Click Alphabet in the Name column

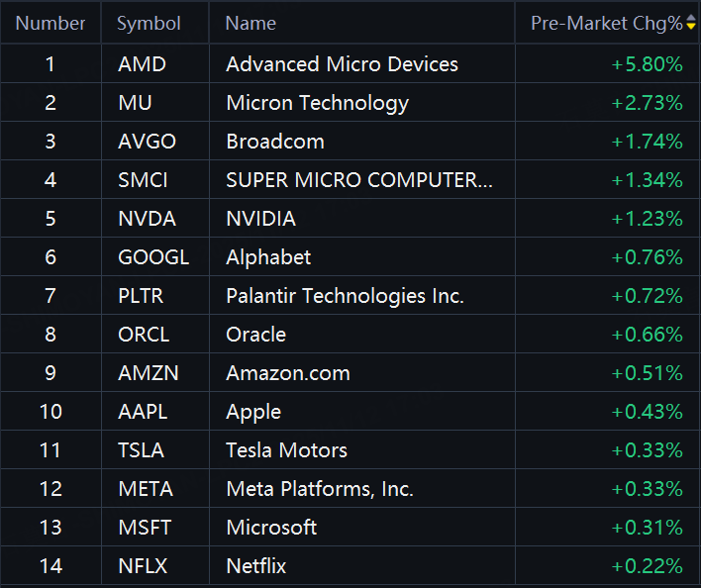click(x=268, y=257)
